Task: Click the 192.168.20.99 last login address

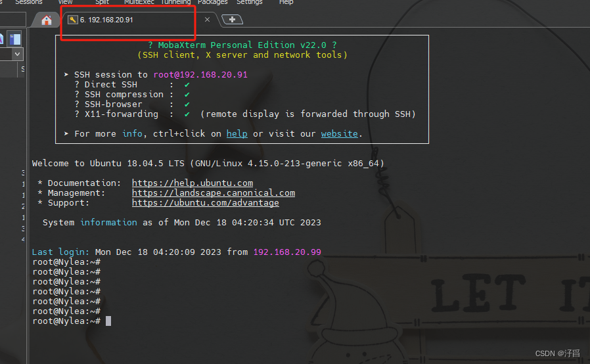Action: coord(287,252)
